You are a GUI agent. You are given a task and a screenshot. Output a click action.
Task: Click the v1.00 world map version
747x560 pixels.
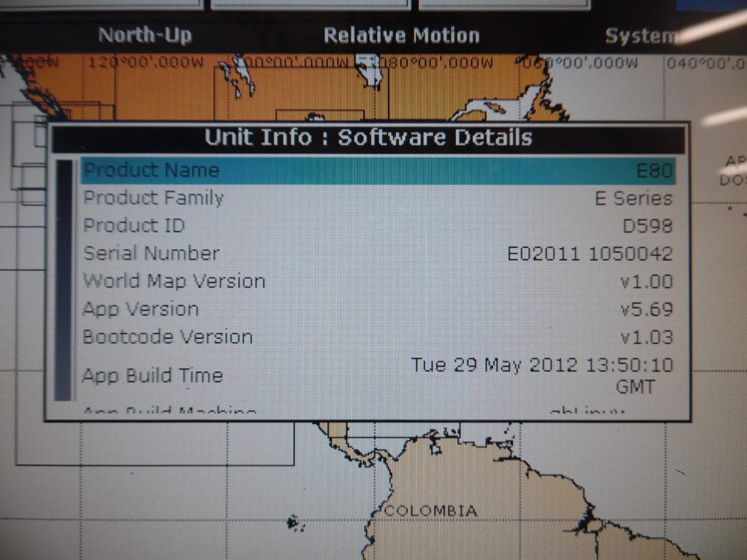coord(646,282)
